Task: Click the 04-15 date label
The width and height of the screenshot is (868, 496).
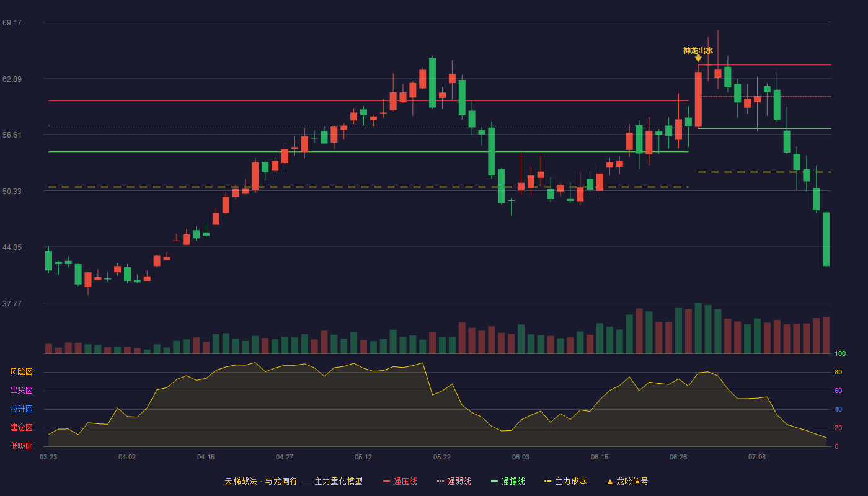Action: (x=206, y=457)
